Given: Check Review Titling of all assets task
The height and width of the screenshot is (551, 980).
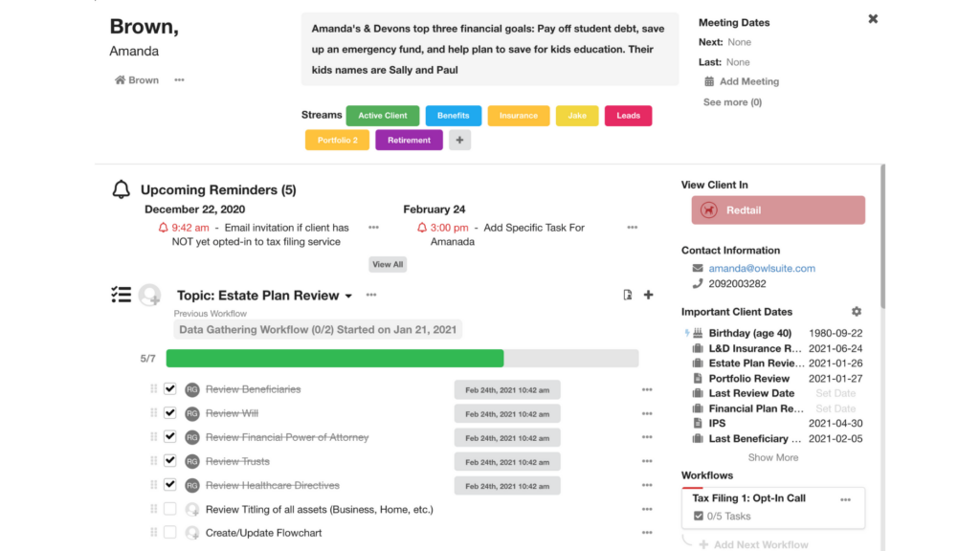Looking at the screenshot, I should 170,509.
